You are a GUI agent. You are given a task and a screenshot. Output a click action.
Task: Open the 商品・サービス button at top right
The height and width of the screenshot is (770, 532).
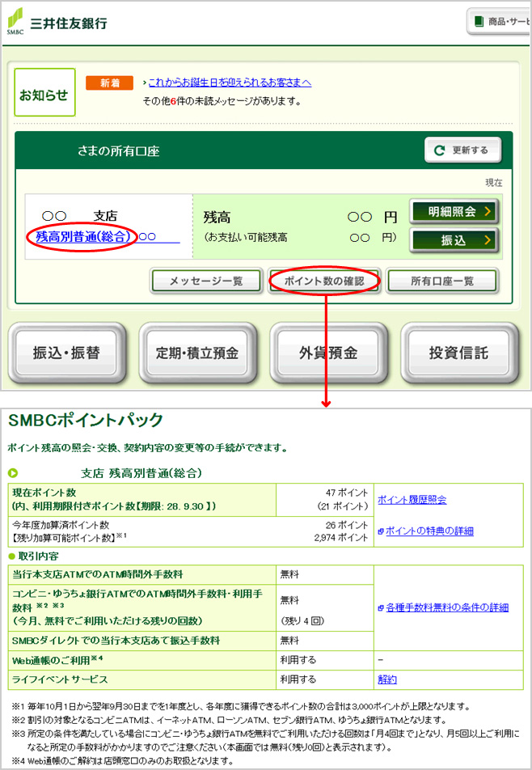(x=500, y=22)
